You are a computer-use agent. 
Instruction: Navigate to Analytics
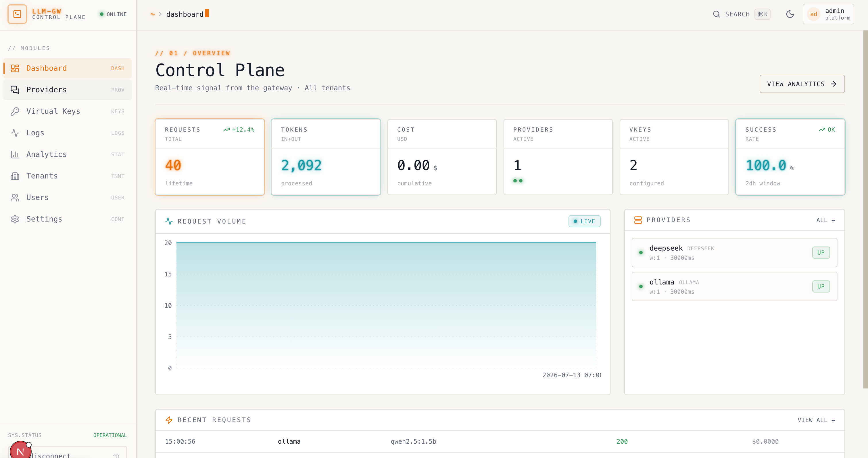tap(67, 155)
